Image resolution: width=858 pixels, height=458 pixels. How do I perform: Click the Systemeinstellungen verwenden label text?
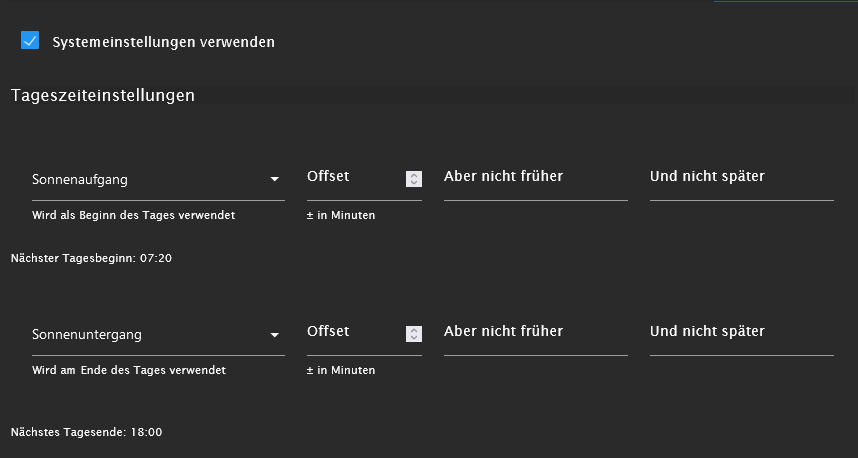163,42
